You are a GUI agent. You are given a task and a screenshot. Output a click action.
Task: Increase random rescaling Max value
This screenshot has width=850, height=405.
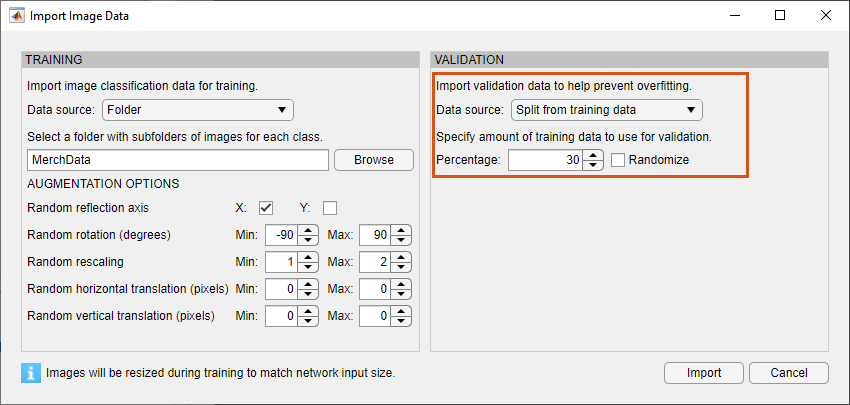[402, 257]
